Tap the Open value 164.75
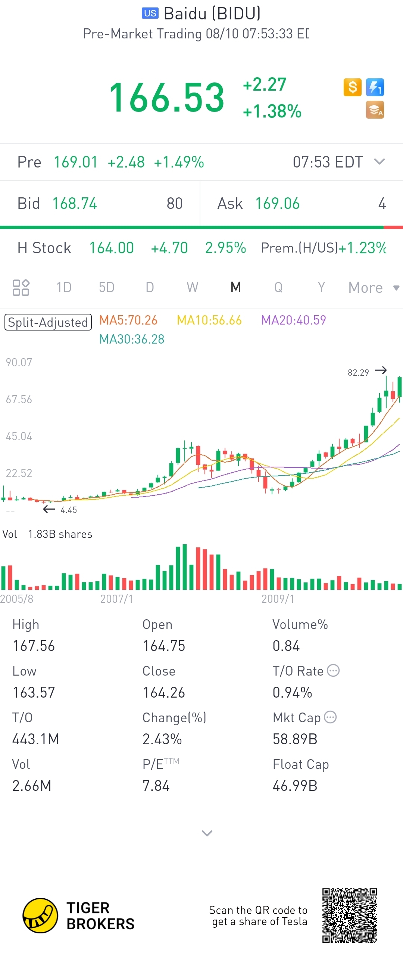This screenshot has width=403, height=980. pyautogui.click(x=164, y=646)
